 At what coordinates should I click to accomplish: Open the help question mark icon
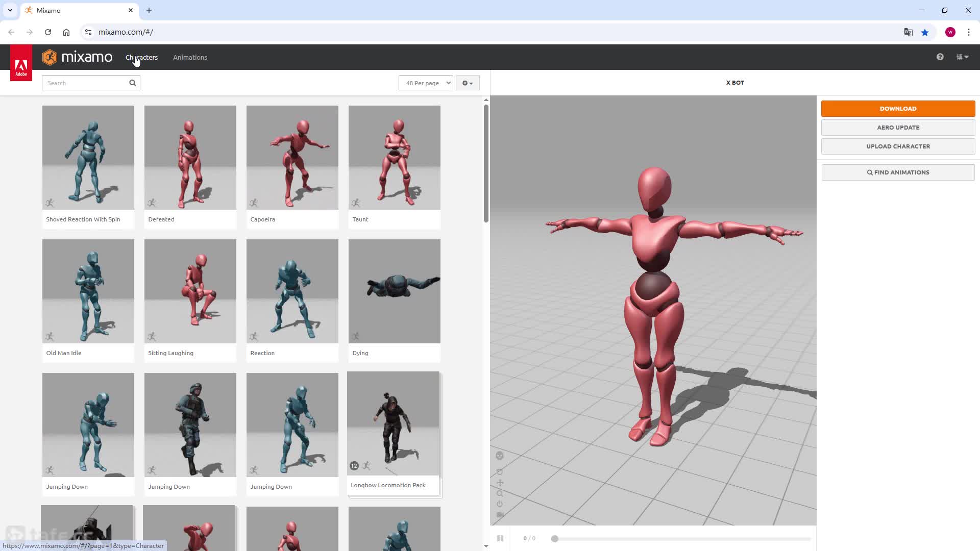pyautogui.click(x=940, y=57)
